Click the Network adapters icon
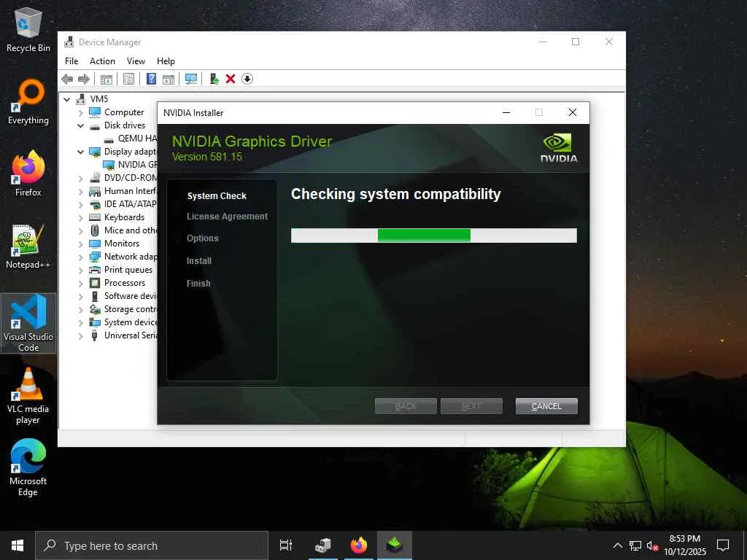The width and height of the screenshot is (747, 560). 96,257
